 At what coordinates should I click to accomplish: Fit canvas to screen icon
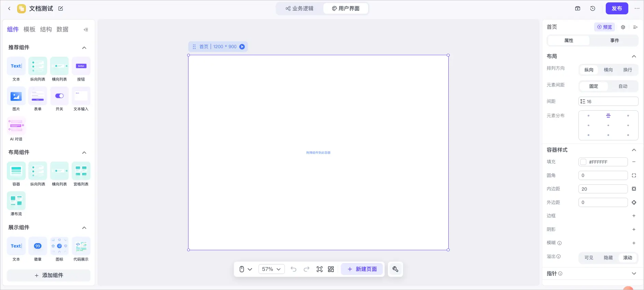point(320,269)
